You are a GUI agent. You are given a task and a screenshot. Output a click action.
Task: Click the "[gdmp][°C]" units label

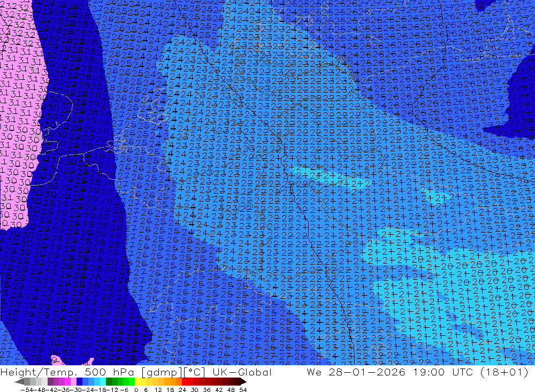tap(174, 372)
